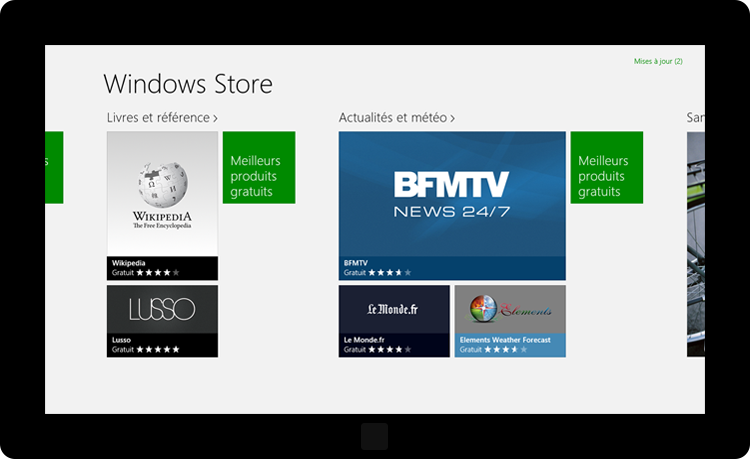Open the Elements Weather Forecast tile
This screenshot has width=750, height=459.
tap(510, 309)
